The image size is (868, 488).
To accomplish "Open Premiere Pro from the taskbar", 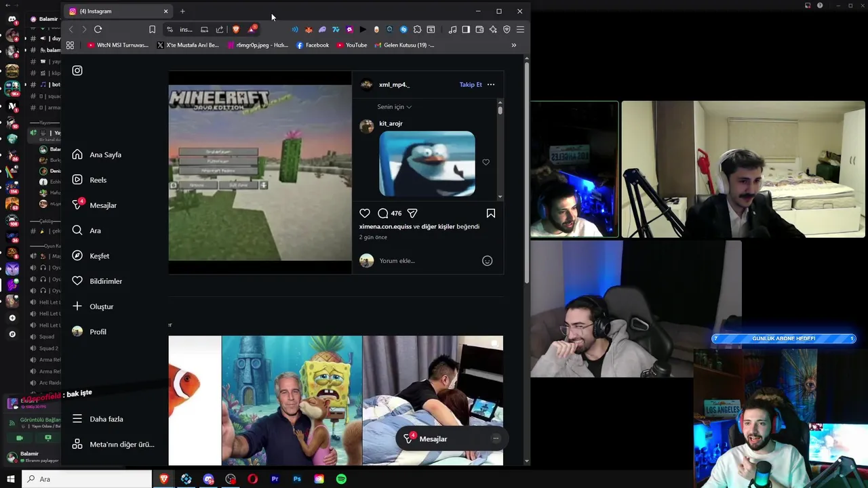I will click(275, 479).
